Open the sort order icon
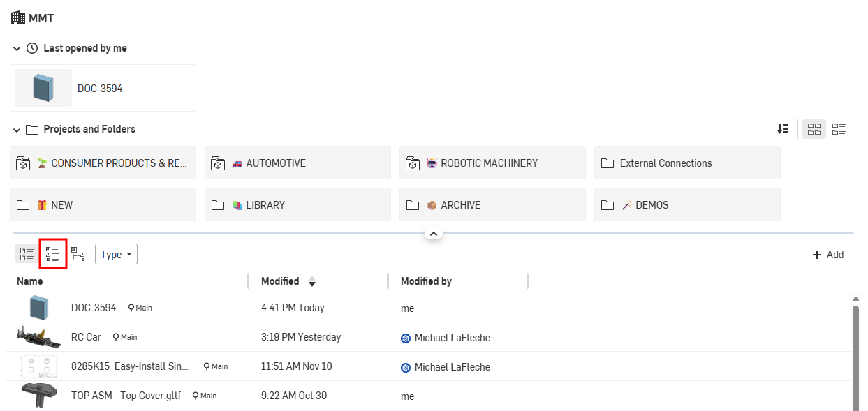This screenshot has height=411, width=868. 783,129
